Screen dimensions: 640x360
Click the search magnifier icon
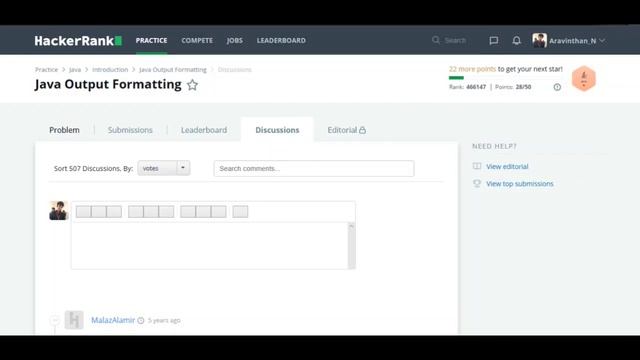click(436, 40)
